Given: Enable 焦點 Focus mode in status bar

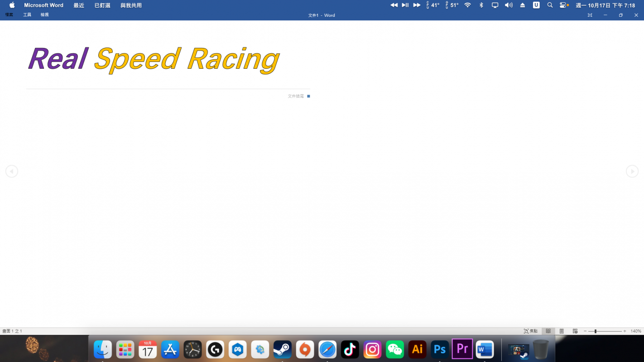Looking at the screenshot, I should pos(531,331).
